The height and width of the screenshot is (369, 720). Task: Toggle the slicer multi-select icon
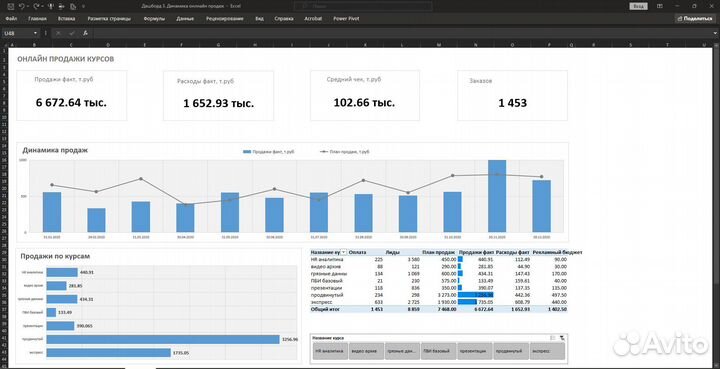click(x=553, y=338)
